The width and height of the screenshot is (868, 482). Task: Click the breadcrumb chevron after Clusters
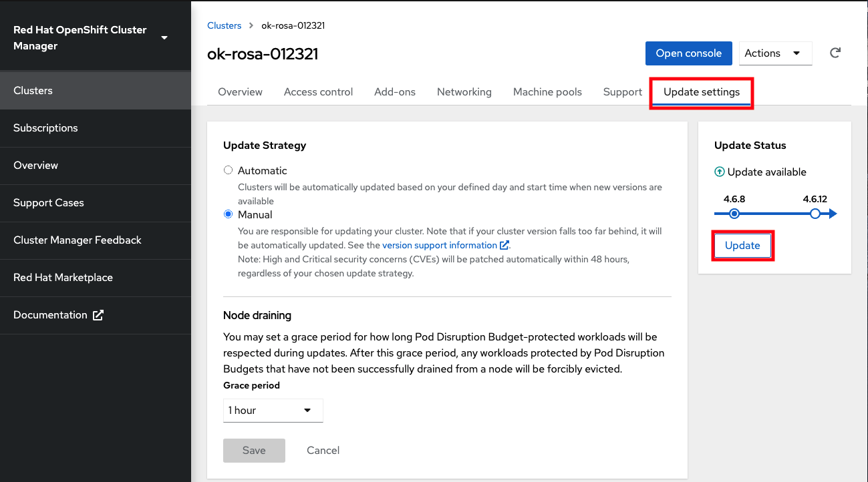(x=251, y=25)
